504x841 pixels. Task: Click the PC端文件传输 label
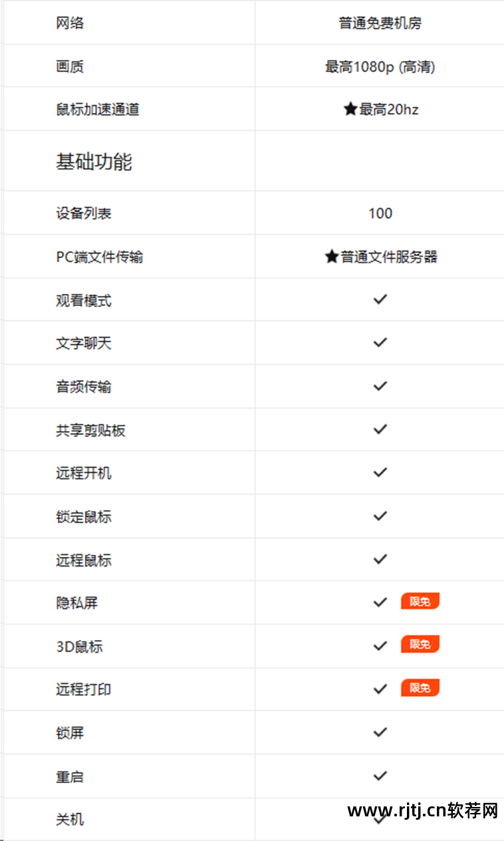(x=100, y=257)
